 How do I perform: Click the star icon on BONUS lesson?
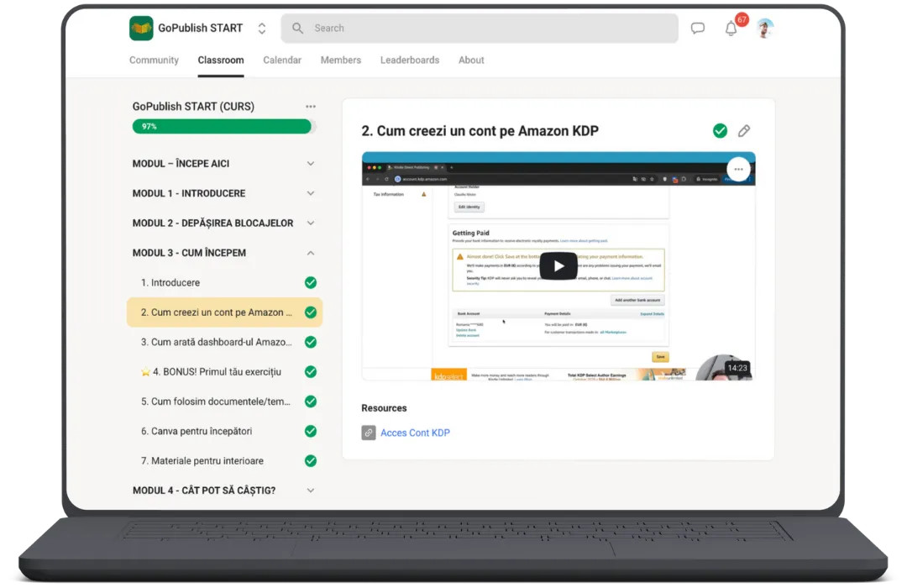(146, 371)
